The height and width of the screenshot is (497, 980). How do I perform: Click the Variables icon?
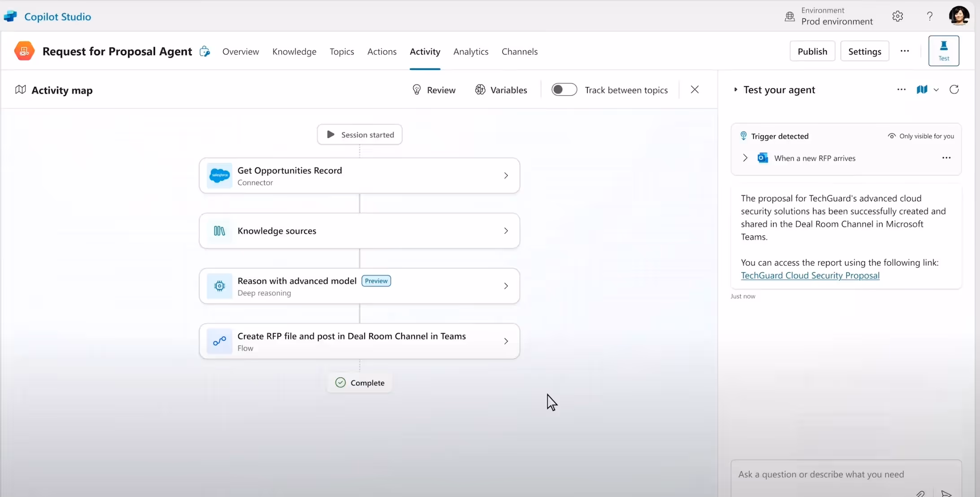tap(480, 89)
